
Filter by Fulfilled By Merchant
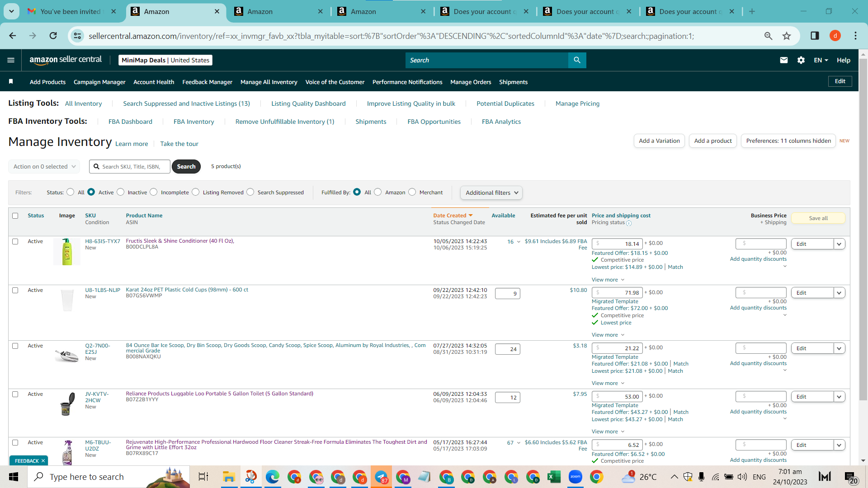click(x=412, y=192)
